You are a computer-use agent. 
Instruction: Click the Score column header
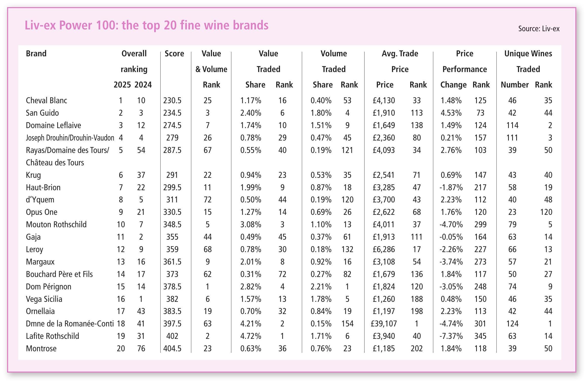[x=174, y=54]
